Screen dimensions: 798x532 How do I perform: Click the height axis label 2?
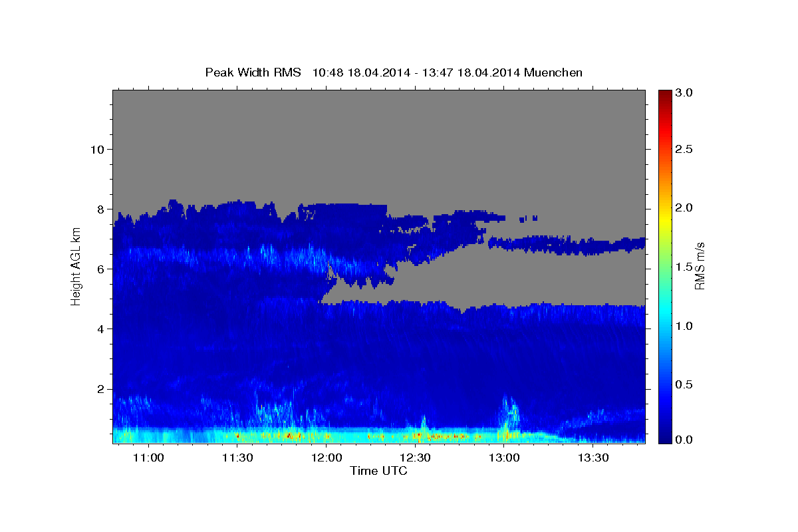(x=102, y=389)
